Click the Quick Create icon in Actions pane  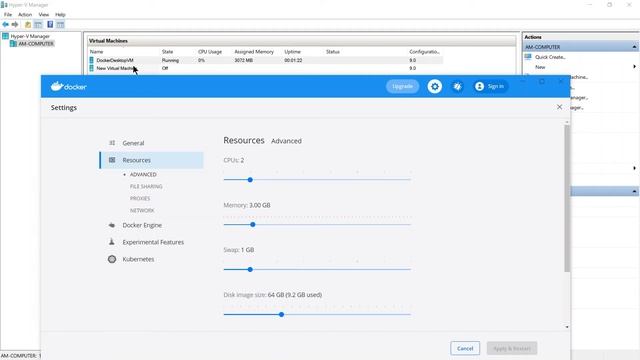[x=529, y=57]
